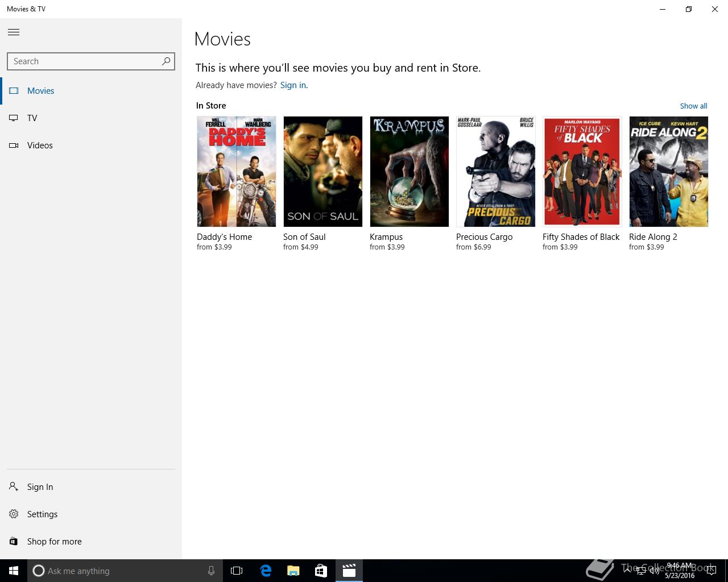Viewport: 728px width, 582px height.
Task: Click Show all in store movies
Action: (x=693, y=106)
